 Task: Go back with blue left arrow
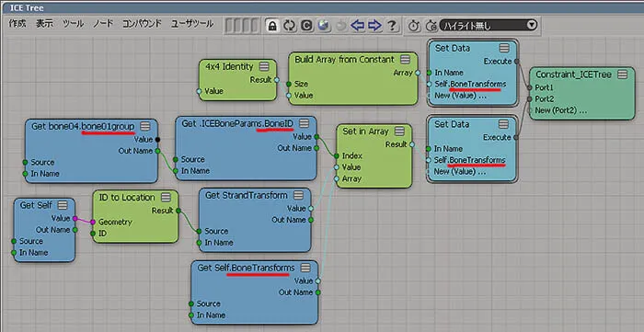[x=358, y=26]
